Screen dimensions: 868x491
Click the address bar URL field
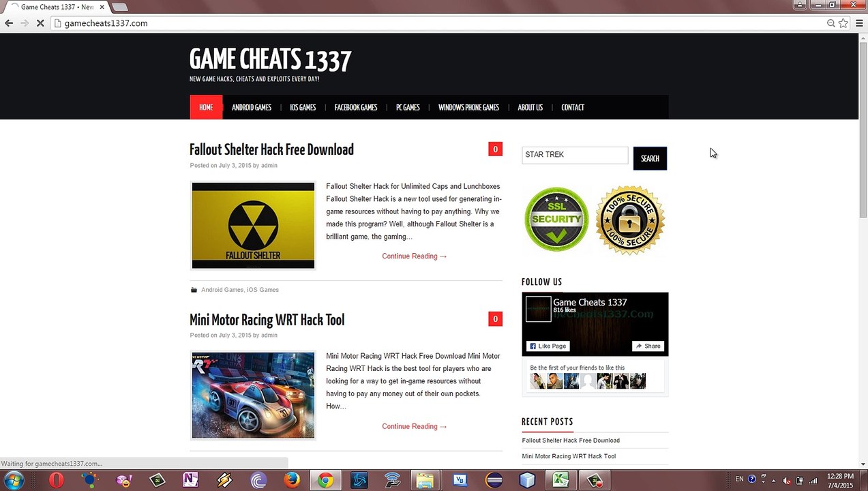[436, 23]
